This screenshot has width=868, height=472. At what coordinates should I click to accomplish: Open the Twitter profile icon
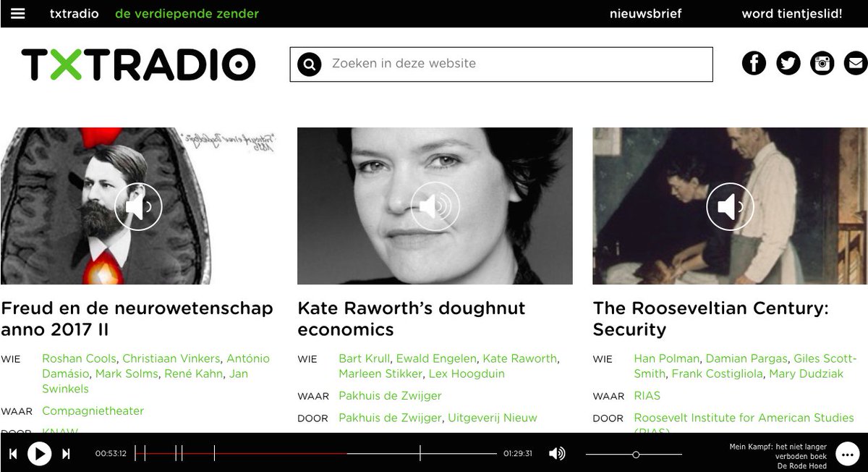(x=788, y=64)
